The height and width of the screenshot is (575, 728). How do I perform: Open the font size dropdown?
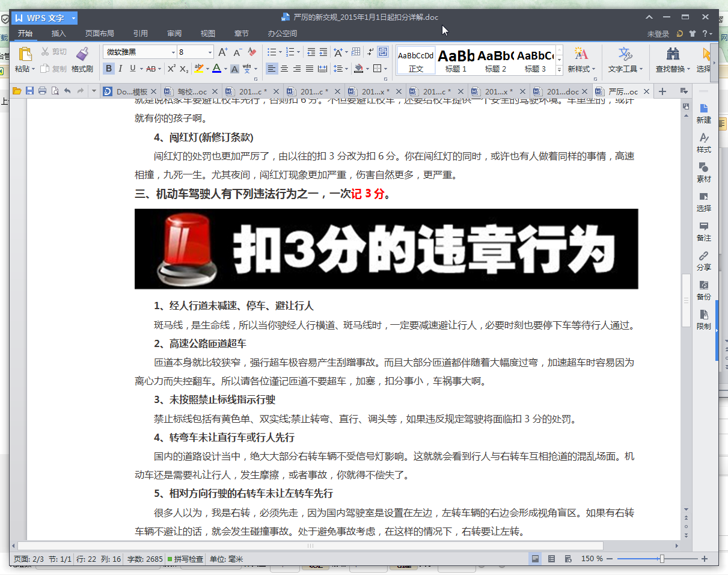[210, 52]
